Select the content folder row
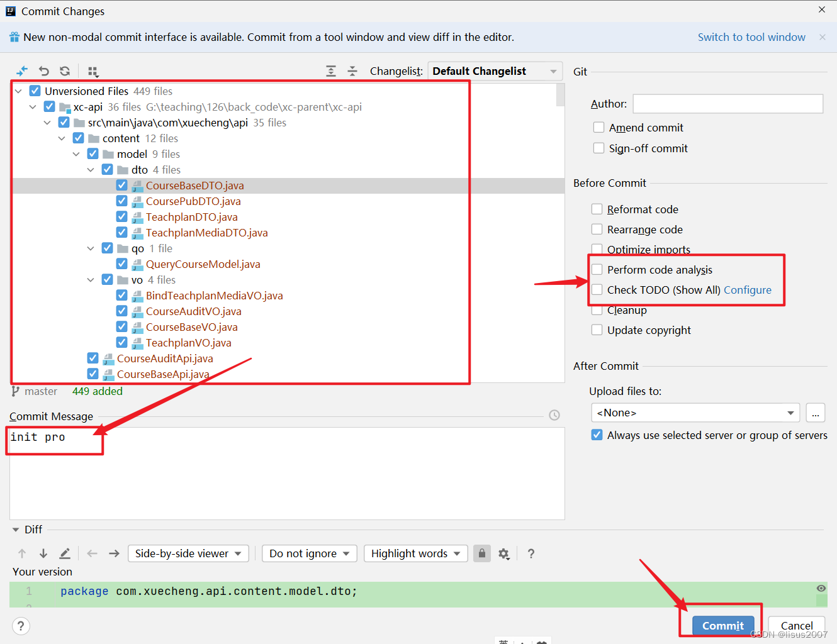 [x=288, y=138]
